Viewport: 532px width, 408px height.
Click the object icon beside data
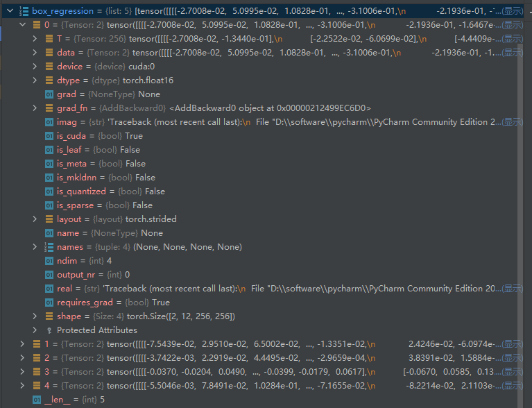click(x=49, y=53)
